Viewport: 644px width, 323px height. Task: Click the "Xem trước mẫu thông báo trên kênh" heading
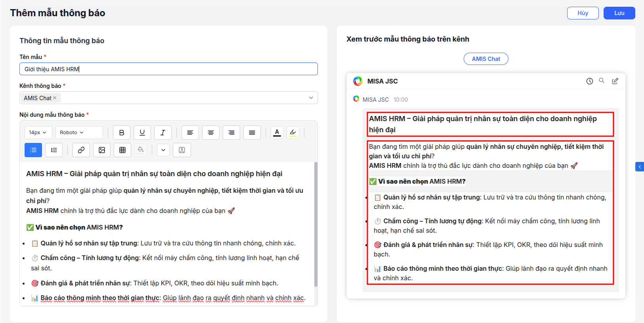point(408,39)
